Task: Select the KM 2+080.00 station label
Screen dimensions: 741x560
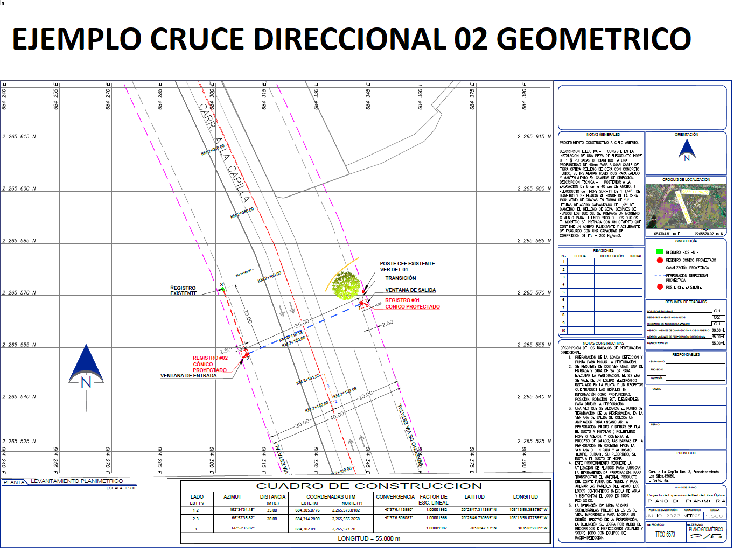Action: point(242,213)
